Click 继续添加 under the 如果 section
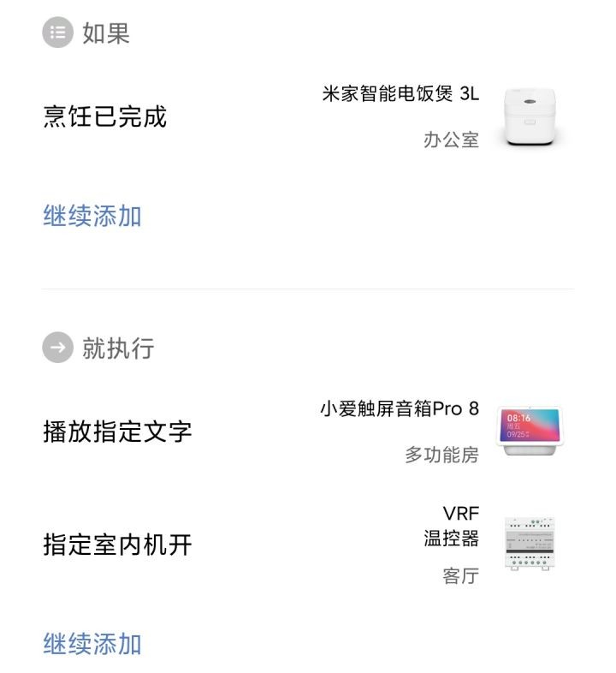 [92, 216]
